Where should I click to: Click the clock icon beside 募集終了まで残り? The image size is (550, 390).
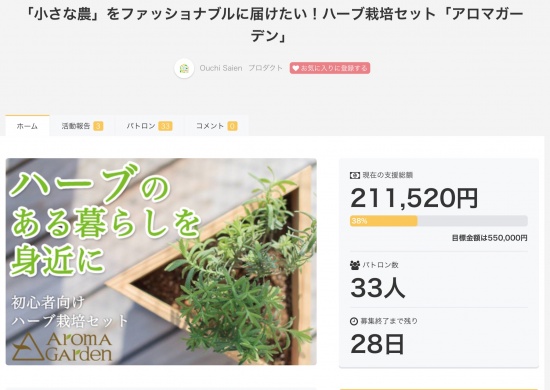coord(354,321)
